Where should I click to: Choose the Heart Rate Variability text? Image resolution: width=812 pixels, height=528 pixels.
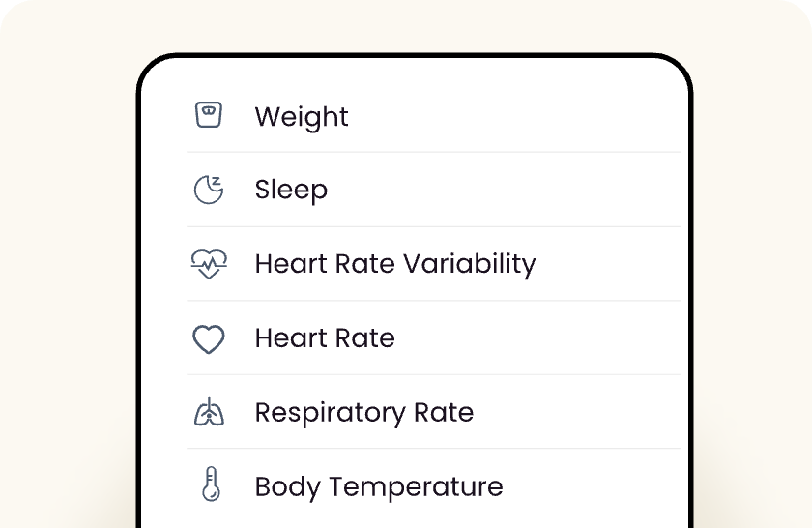[395, 264]
